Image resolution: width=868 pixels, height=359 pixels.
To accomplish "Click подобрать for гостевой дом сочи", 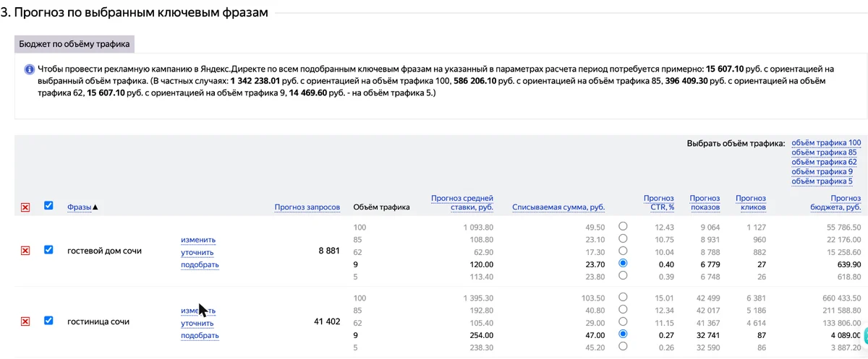I will point(200,264).
